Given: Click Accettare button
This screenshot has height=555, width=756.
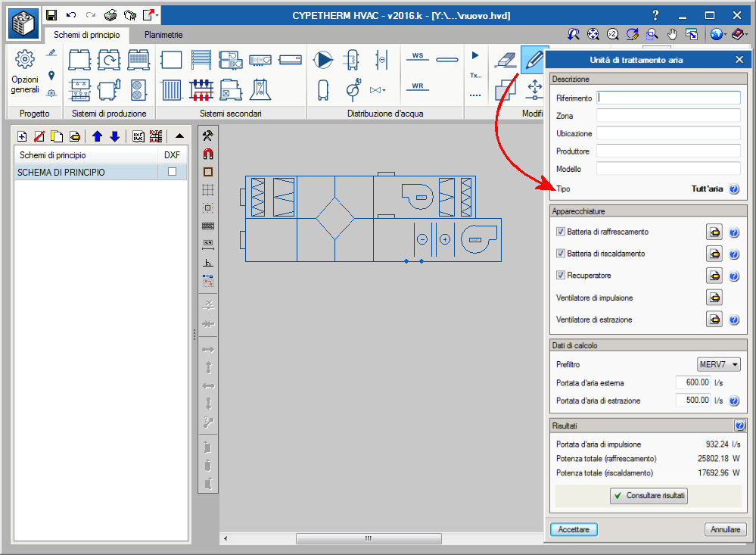Looking at the screenshot, I should point(574,529).
